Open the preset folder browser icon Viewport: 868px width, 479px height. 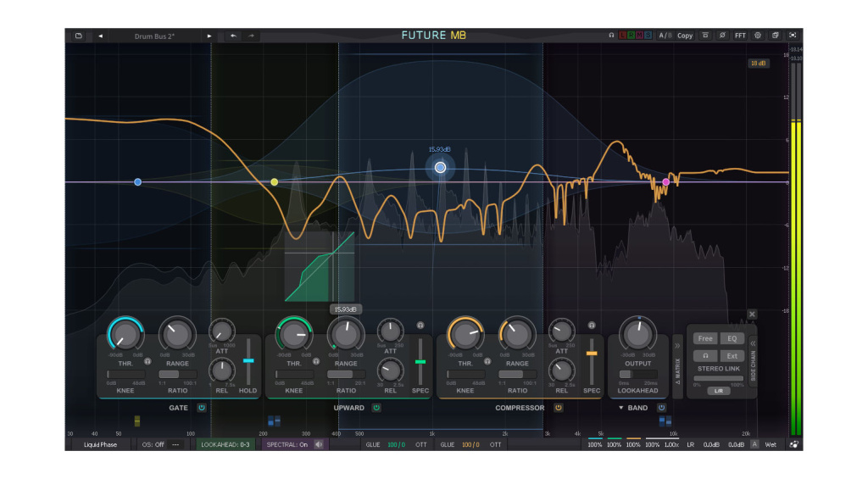(78, 36)
